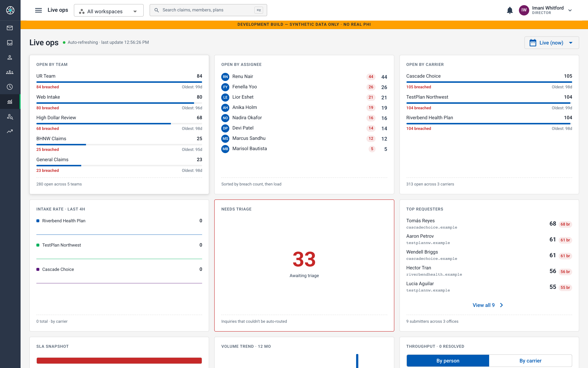Screen dimensions: 588x368
Task: Click the 55 br badge for Lucia Aguilar
Action: 565,287
